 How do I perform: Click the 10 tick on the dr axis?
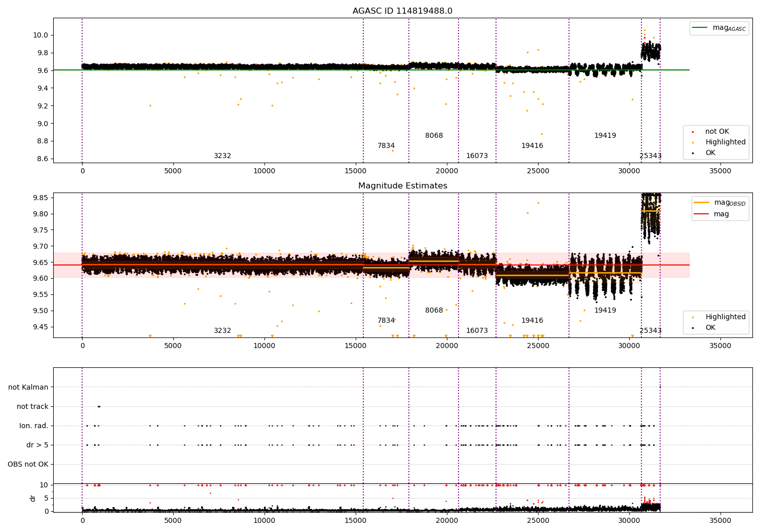click(x=45, y=485)
